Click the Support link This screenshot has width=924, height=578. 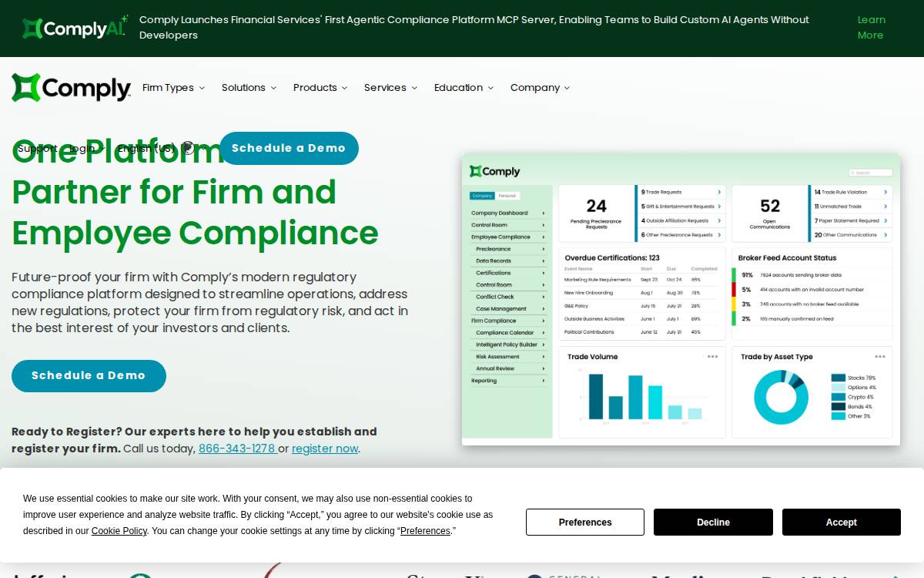coord(38,149)
